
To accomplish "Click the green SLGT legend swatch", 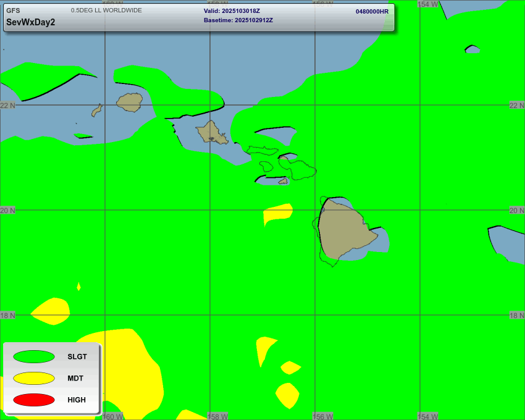I will pos(33,357).
